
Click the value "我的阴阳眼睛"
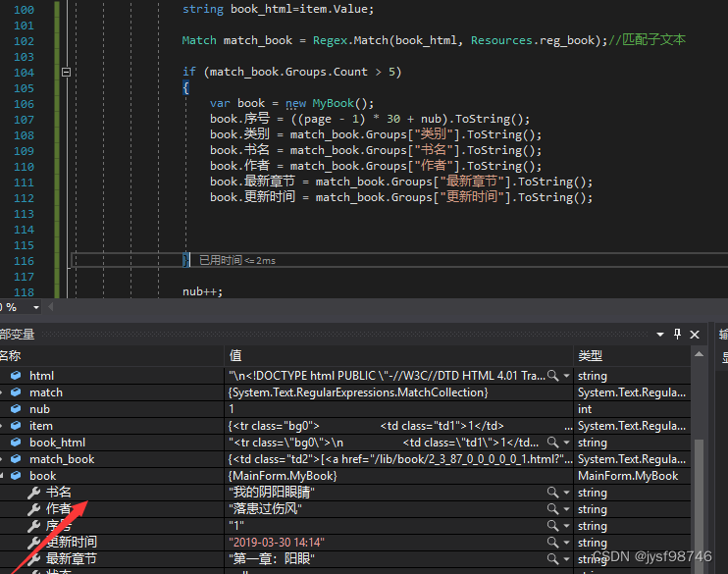coord(272,493)
